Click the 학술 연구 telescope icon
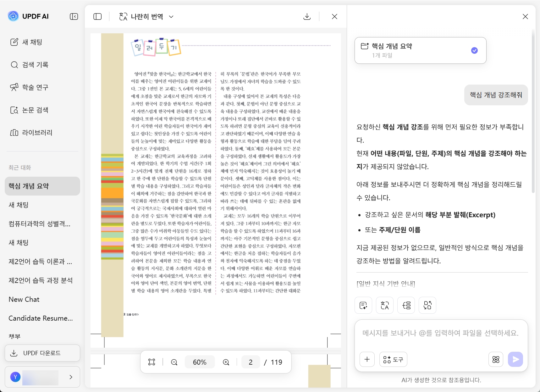The width and height of the screenshot is (540, 392). [14, 87]
